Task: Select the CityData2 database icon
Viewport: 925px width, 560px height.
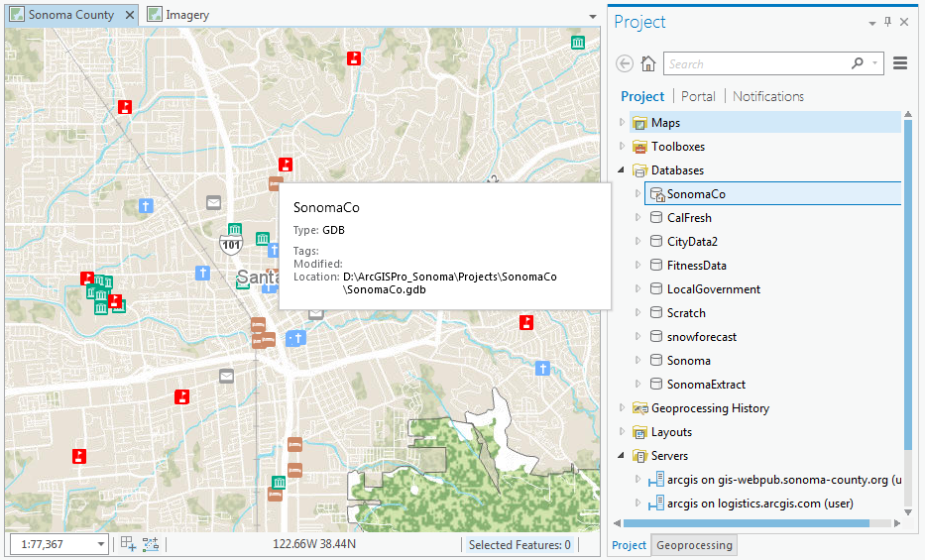Action: pos(656,241)
